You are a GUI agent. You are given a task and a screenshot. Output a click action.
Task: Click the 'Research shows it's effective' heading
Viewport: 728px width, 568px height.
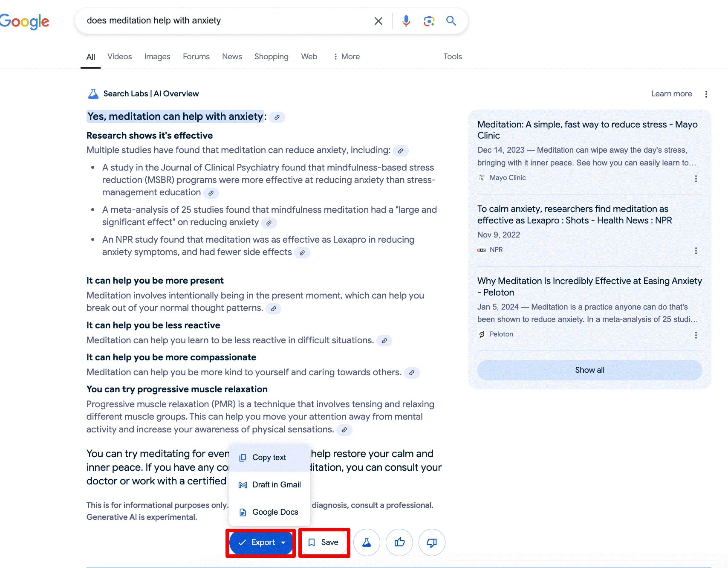point(150,136)
